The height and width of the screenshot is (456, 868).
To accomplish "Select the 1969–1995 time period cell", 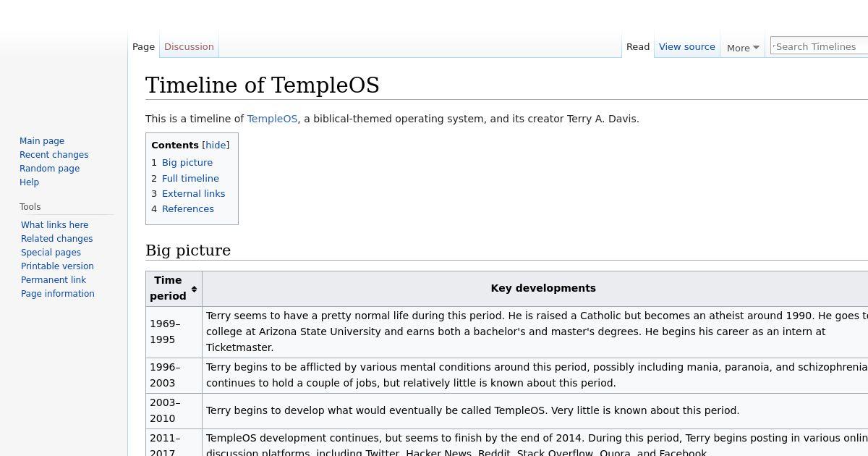I will pos(174,332).
